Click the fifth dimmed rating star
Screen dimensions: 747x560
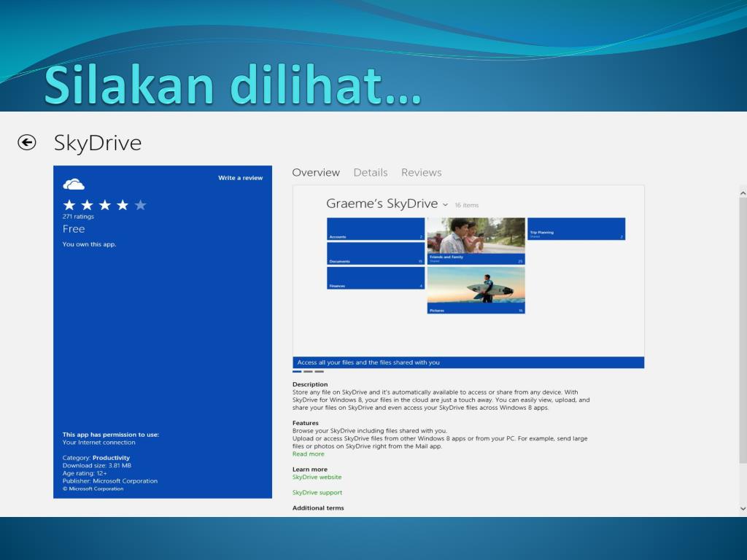[140, 205]
